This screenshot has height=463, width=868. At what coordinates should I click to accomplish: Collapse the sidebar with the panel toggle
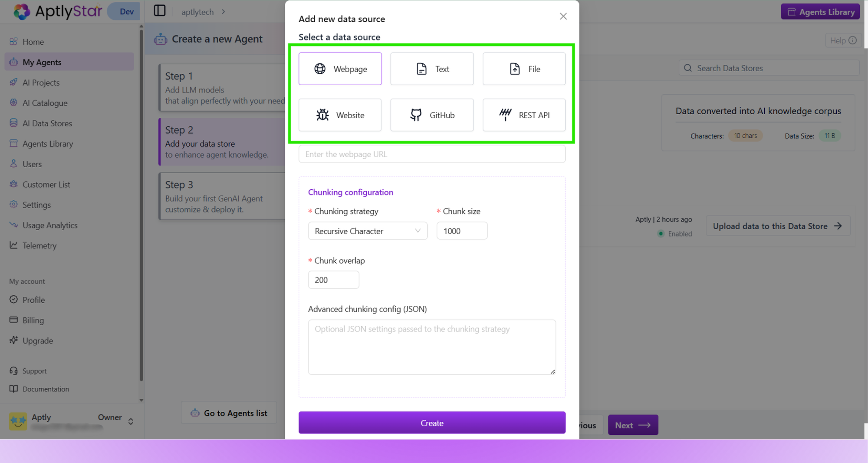[159, 10]
